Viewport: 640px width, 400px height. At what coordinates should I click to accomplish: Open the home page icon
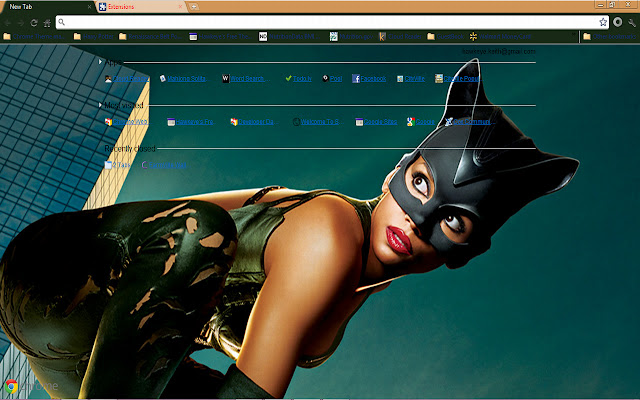tap(47, 23)
